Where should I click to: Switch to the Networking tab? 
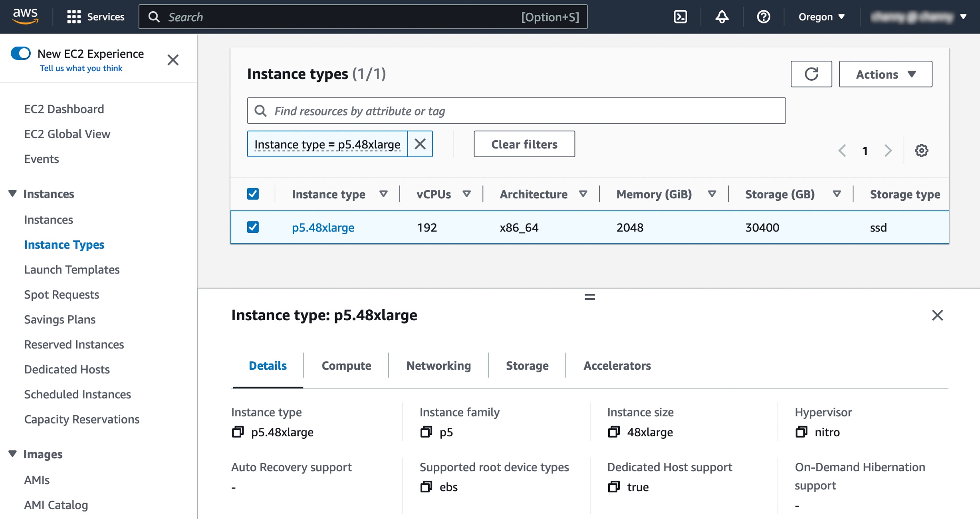(438, 366)
